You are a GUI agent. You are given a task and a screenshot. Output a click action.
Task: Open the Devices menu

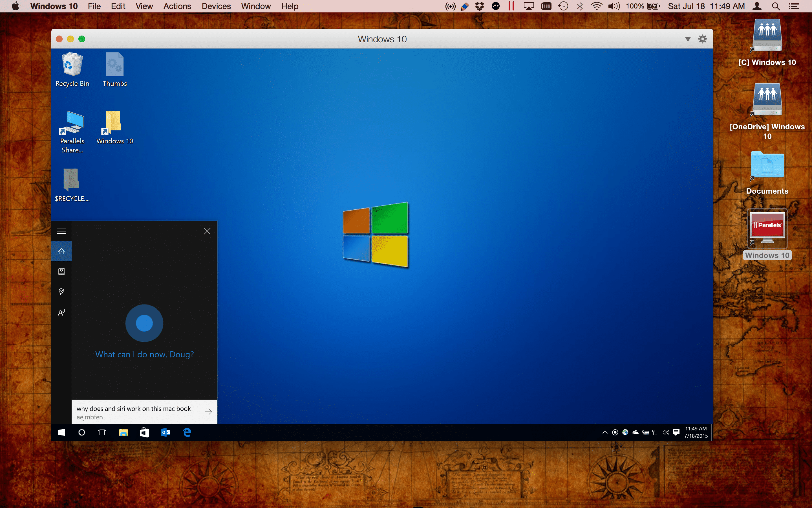216,6
